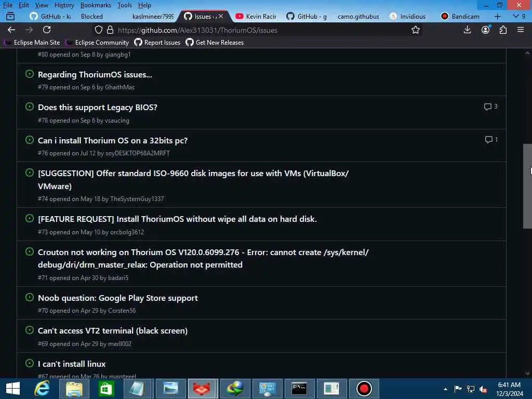This screenshot has width=532, height=399.
Task: Switch to the GitHub - g tab
Action: [x=307, y=16]
